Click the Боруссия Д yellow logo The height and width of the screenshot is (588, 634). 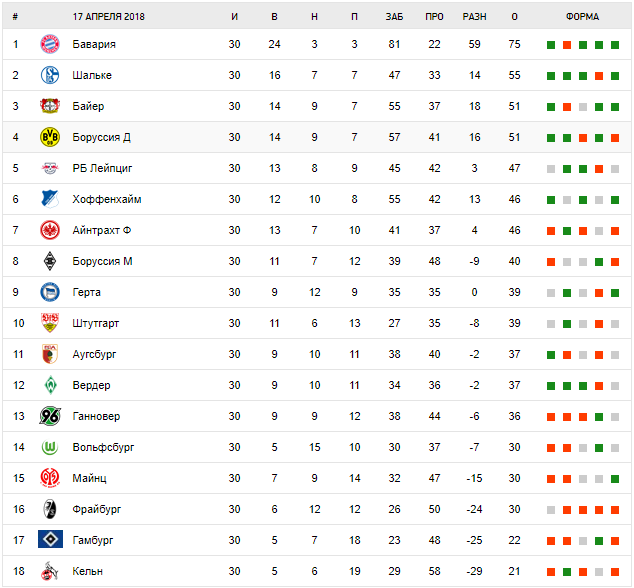point(50,137)
